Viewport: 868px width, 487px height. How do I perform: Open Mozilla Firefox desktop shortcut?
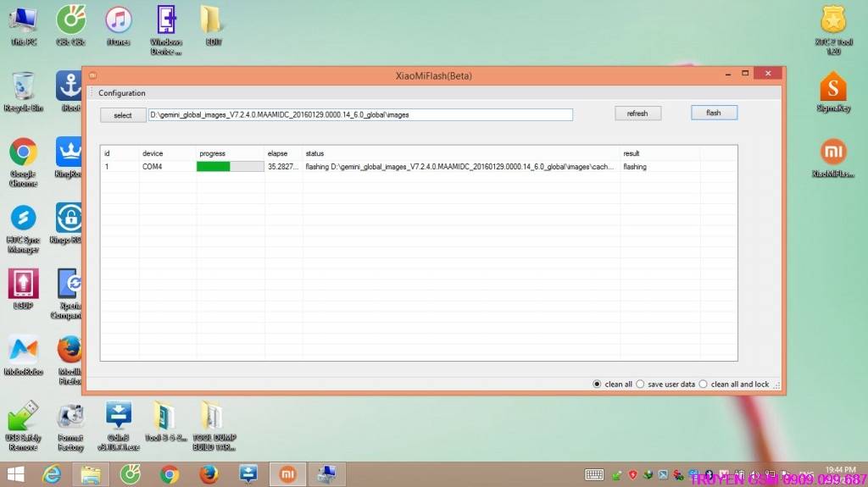pos(70,360)
